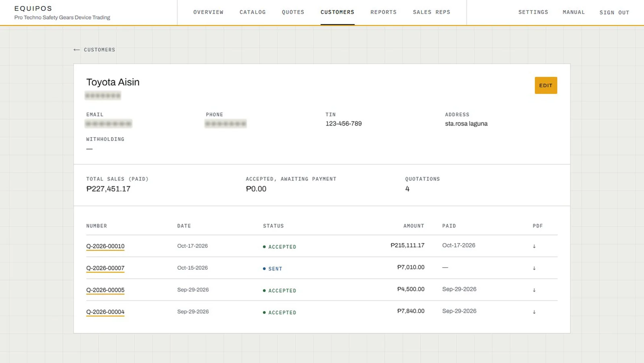The width and height of the screenshot is (644, 363).
Task: Select the address sta.rosa laguna
Action: [x=466, y=124]
